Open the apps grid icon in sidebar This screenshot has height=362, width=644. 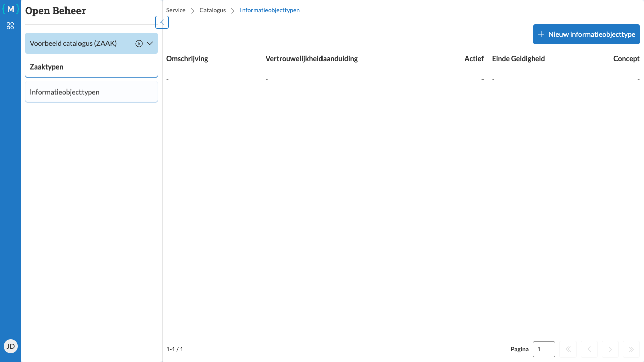tap(10, 26)
